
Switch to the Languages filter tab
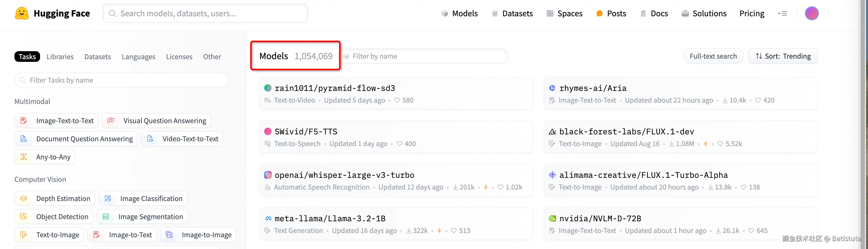point(139,57)
